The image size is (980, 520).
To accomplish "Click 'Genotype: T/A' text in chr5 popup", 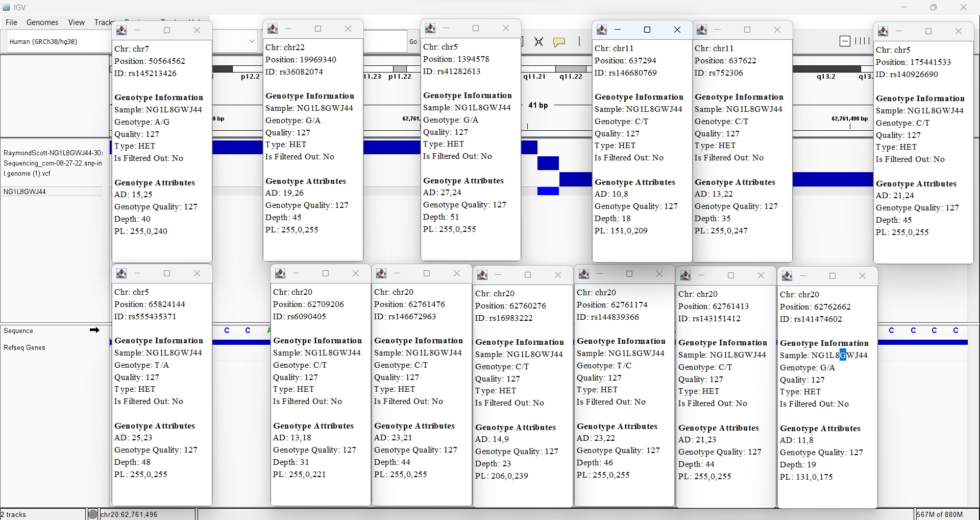I will click(141, 365).
